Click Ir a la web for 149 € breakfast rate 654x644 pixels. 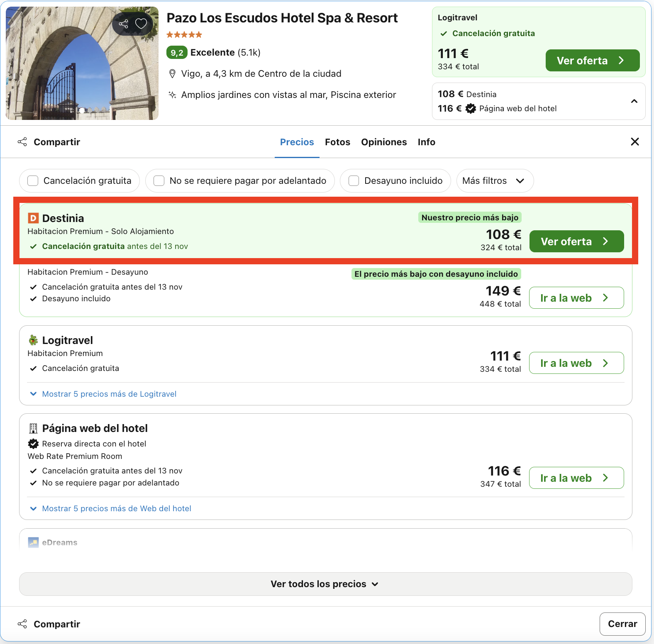tap(577, 298)
